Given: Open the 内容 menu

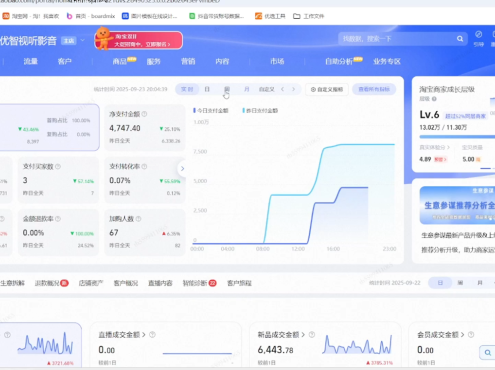Looking at the screenshot, I should 222,61.
